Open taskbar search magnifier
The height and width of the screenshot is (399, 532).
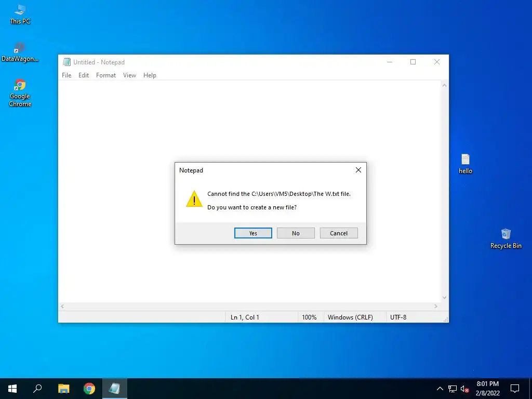coord(37,389)
